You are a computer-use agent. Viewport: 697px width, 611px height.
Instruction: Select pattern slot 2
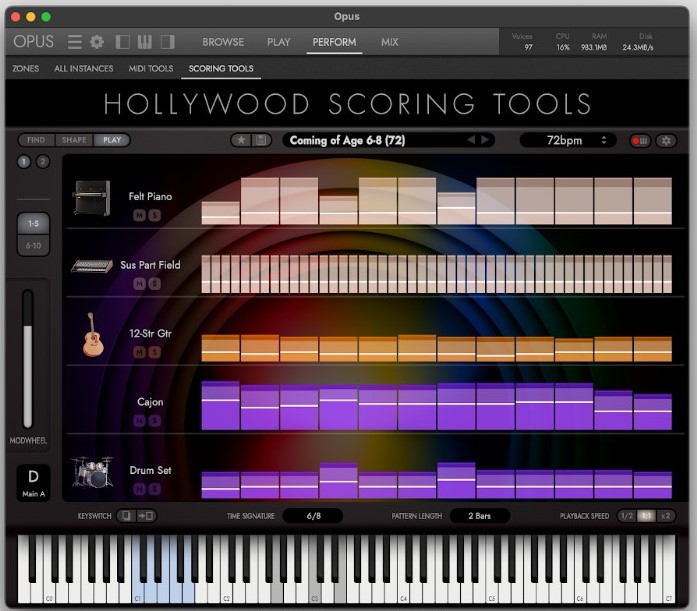(43, 162)
